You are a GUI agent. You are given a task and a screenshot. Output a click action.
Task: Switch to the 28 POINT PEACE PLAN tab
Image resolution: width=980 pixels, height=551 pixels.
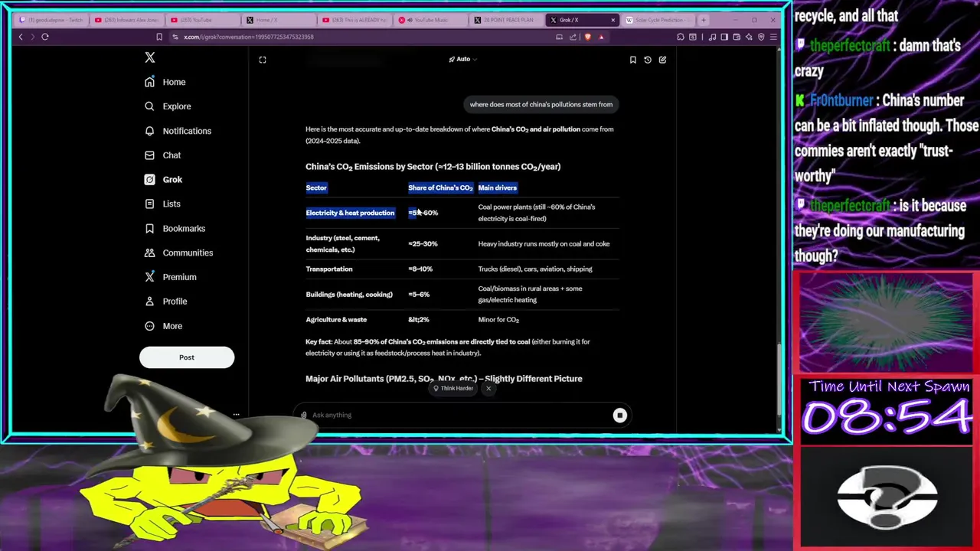(x=505, y=20)
